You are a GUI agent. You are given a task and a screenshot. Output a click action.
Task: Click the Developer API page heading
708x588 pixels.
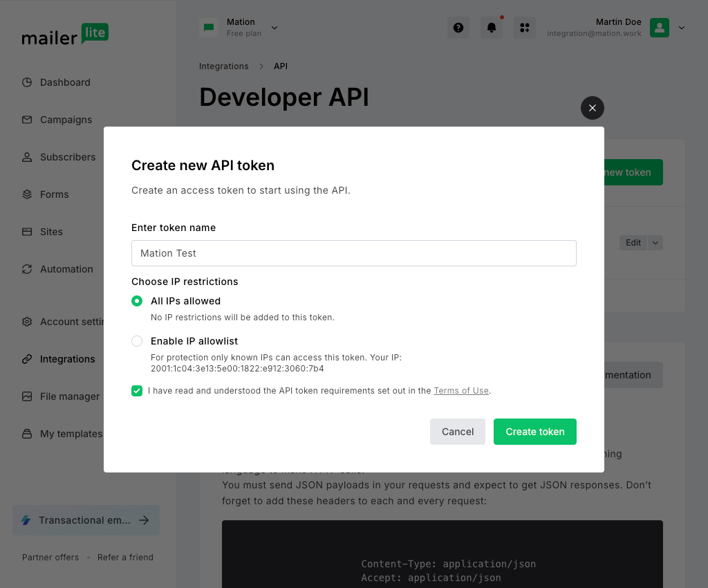(284, 97)
